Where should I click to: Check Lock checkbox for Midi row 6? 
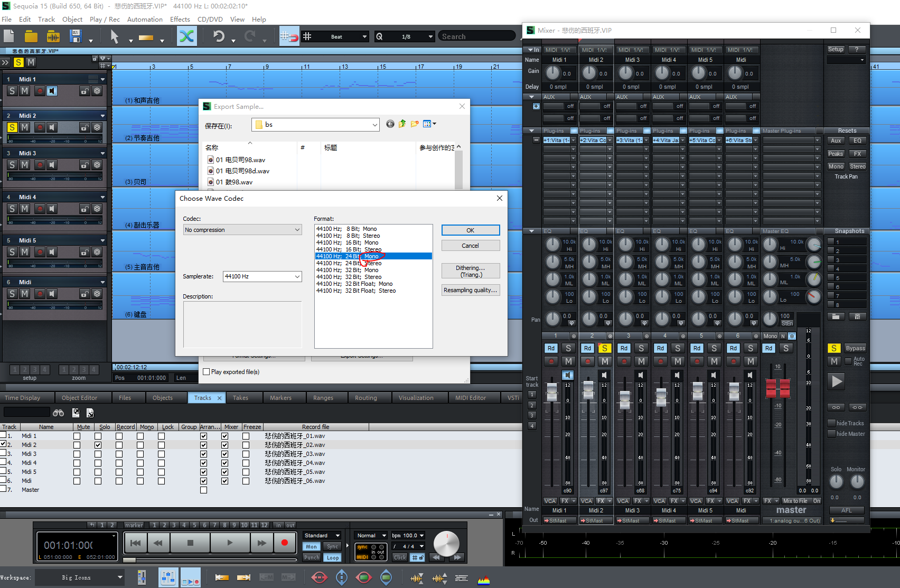pyautogui.click(x=161, y=481)
